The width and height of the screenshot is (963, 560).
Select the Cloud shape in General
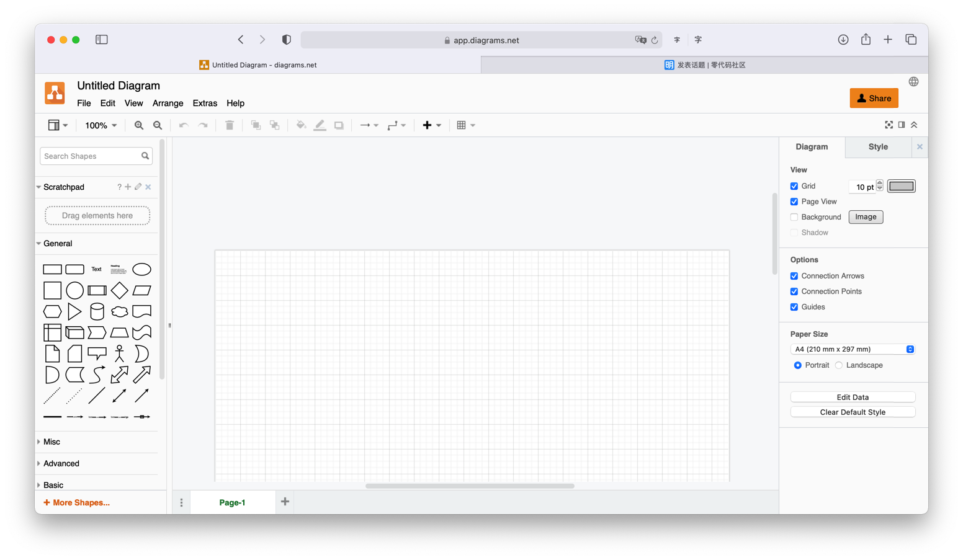click(x=119, y=311)
